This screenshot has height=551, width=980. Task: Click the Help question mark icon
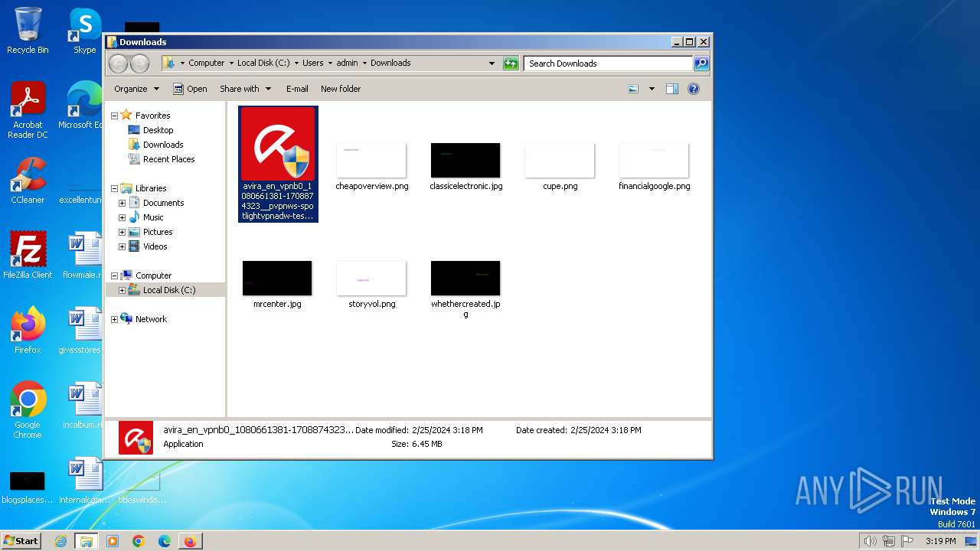pyautogui.click(x=694, y=89)
